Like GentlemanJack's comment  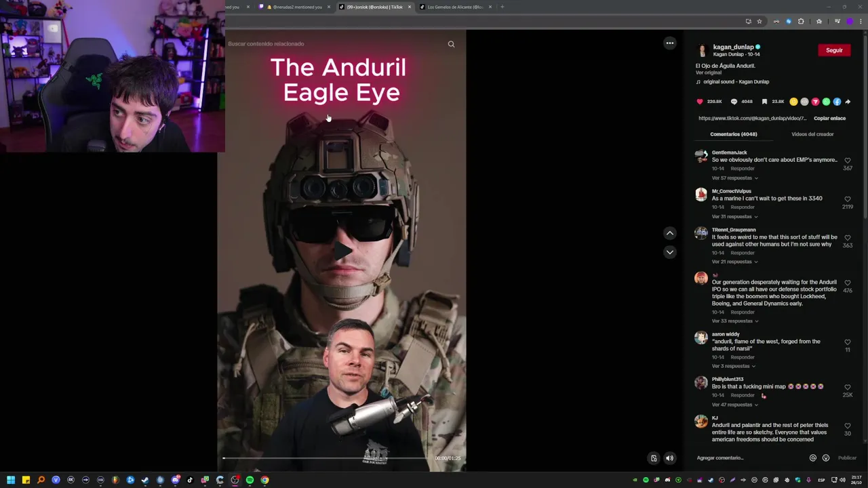click(x=848, y=161)
